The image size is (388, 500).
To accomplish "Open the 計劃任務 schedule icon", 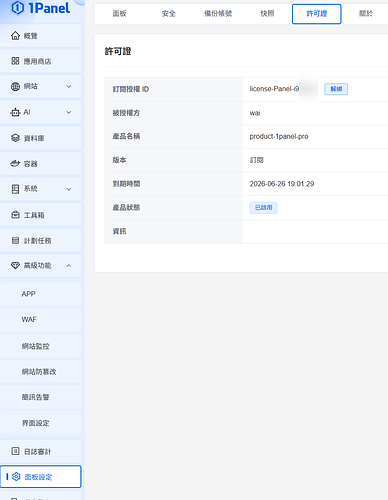I will tap(15, 240).
